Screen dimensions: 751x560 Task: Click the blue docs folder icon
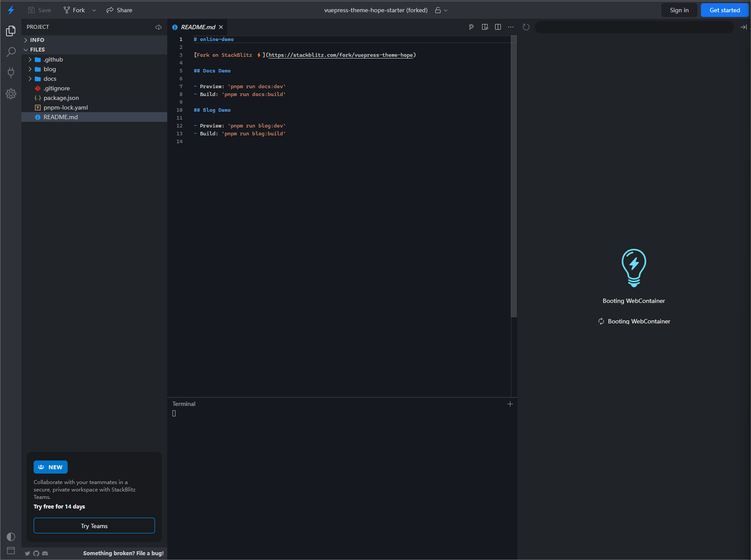tap(38, 79)
